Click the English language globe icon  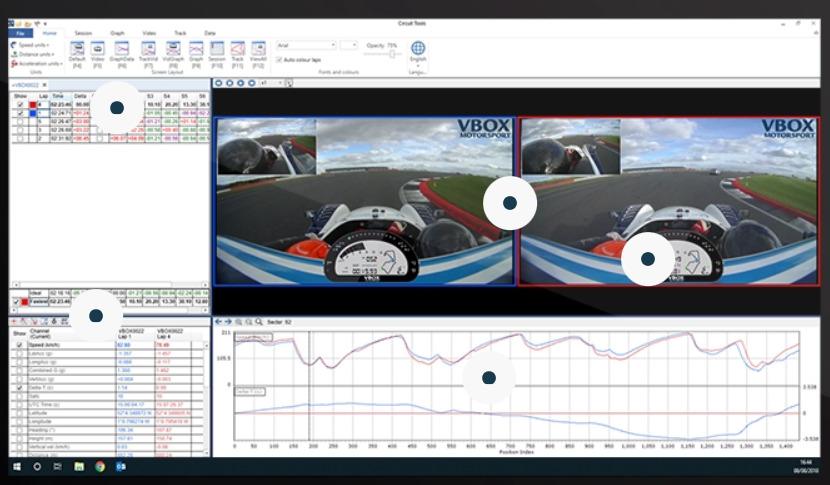tap(418, 49)
